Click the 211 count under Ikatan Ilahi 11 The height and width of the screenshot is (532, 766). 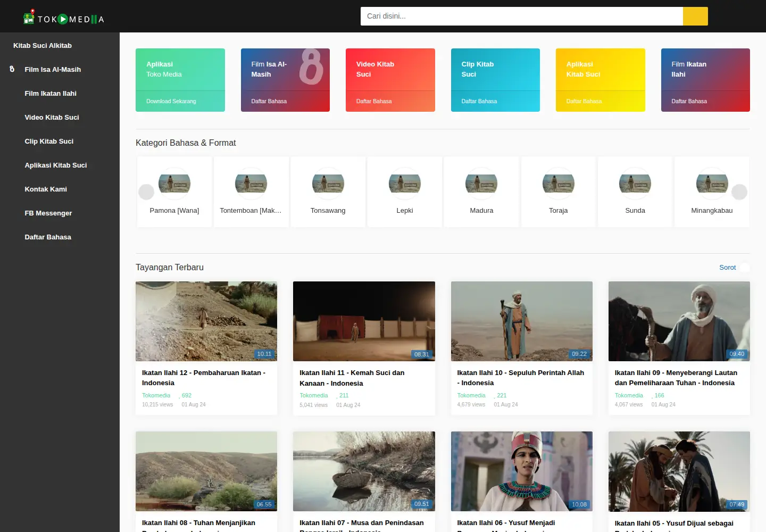pos(344,395)
